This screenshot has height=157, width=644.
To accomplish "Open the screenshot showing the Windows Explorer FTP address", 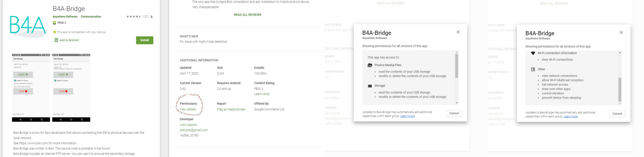I will (x=31, y=88).
